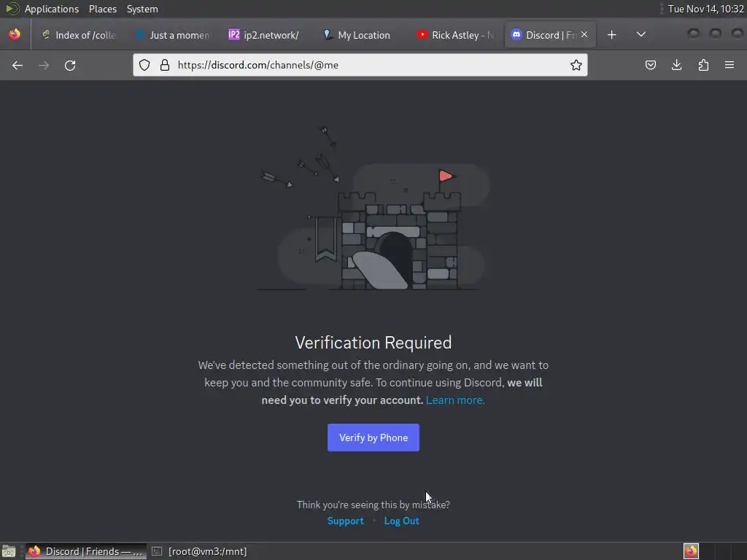Switch to the Index of /colle tab

79,35
